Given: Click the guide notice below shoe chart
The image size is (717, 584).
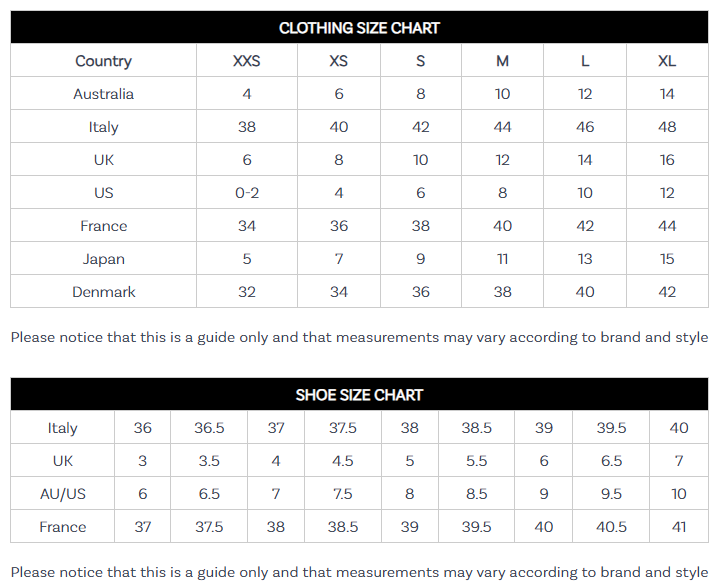Looking at the screenshot, I should (359, 572).
